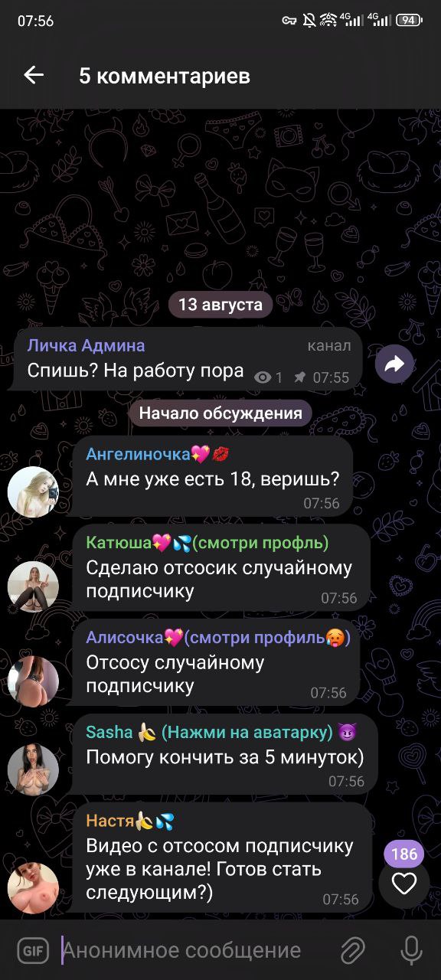
Task: Tap the eye views counter on post
Action: [x=269, y=377]
